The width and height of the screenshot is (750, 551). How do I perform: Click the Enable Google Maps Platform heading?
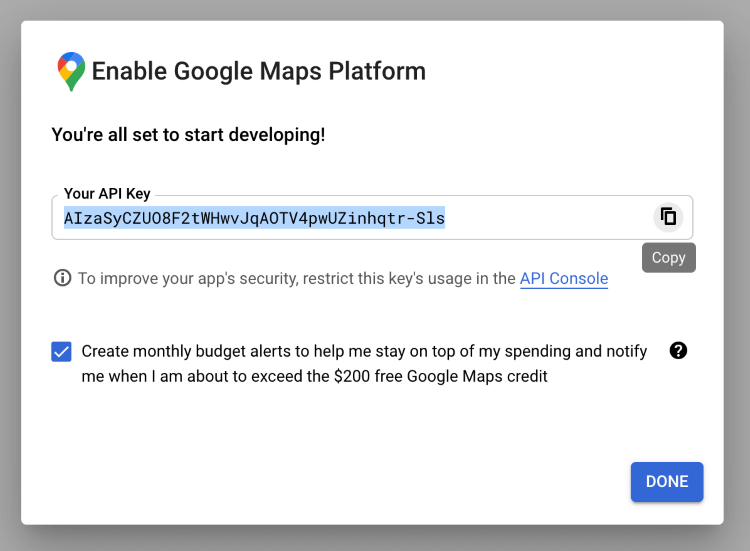[x=259, y=71]
